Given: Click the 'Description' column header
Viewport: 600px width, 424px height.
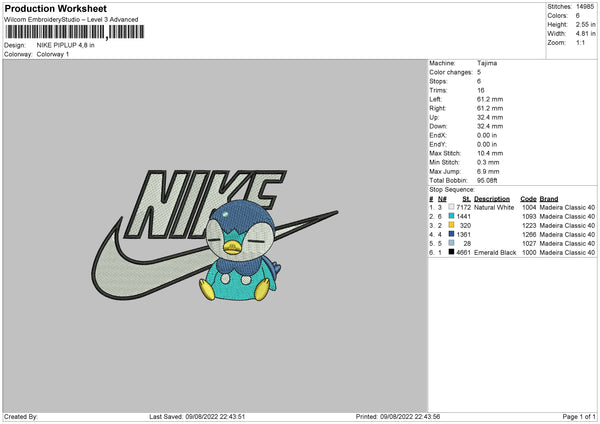Looking at the screenshot, I should pos(492,199).
